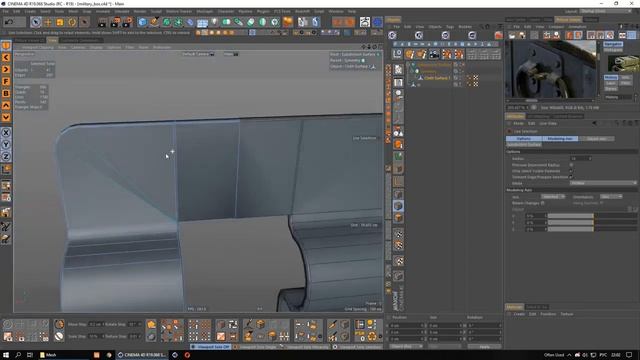640x360 pixels.
Task: Open the Object (Rel) coordinates dropdown
Action: coord(406,347)
